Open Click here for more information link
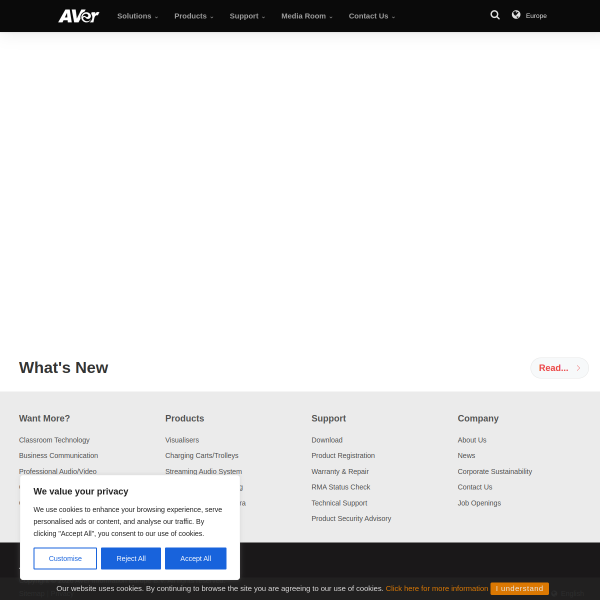 click(437, 589)
